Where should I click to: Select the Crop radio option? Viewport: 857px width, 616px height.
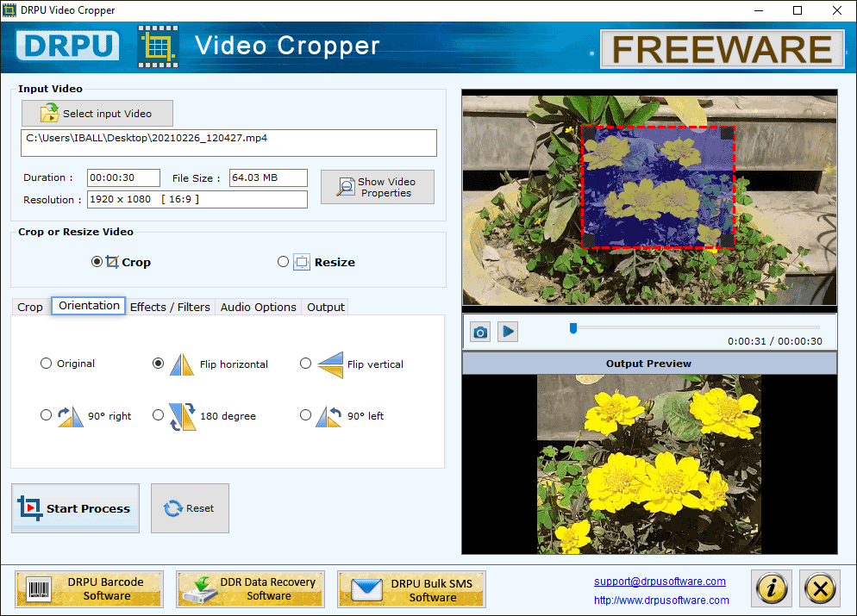[97, 262]
